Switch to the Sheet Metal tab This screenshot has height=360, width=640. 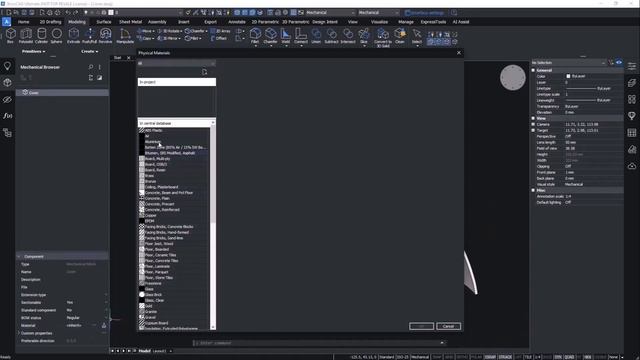pyautogui.click(x=130, y=22)
